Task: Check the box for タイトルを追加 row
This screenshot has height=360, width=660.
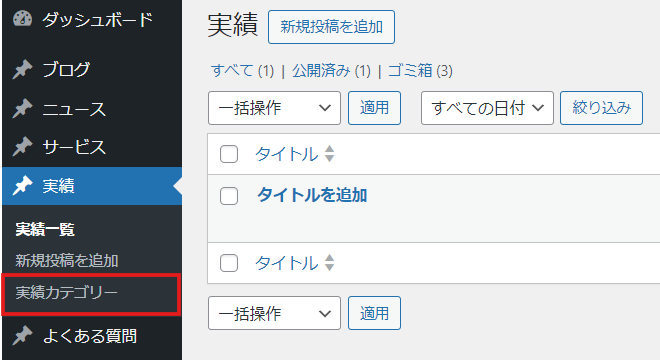Action: pos(229,196)
